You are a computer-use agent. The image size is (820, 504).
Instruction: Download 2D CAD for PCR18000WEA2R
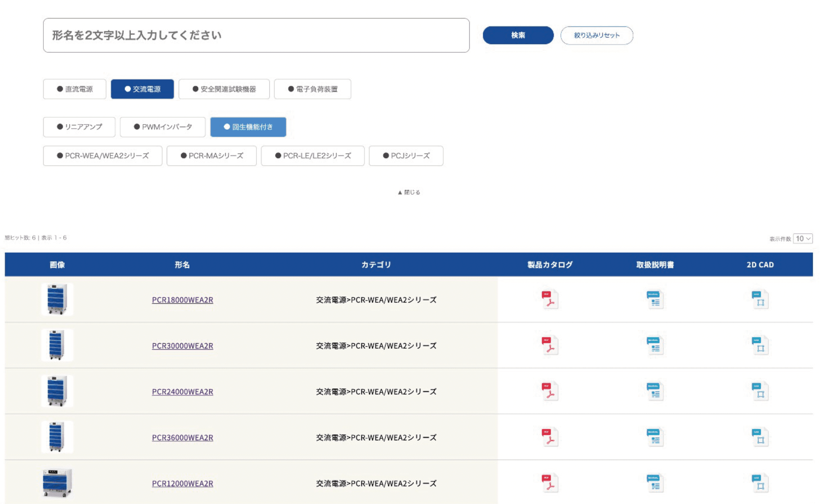click(760, 300)
